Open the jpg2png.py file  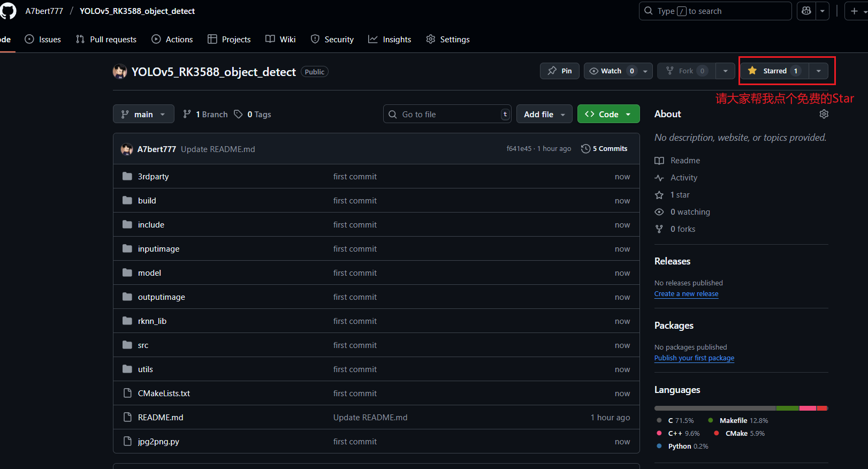click(x=158, y=441)
